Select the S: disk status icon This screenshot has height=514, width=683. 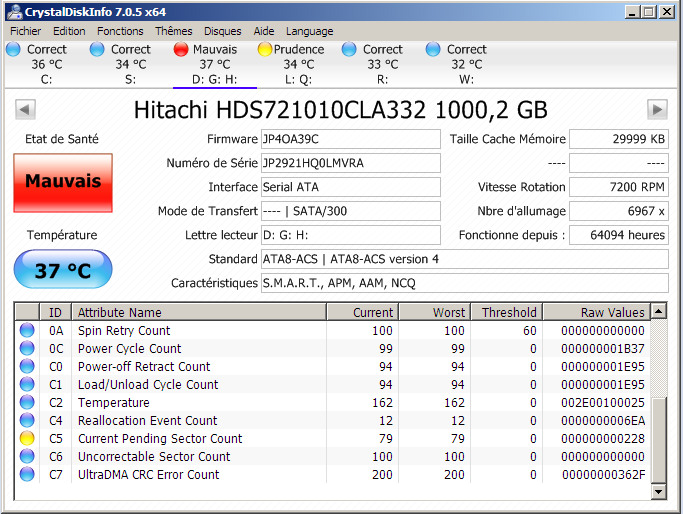[x=97, y=49]
